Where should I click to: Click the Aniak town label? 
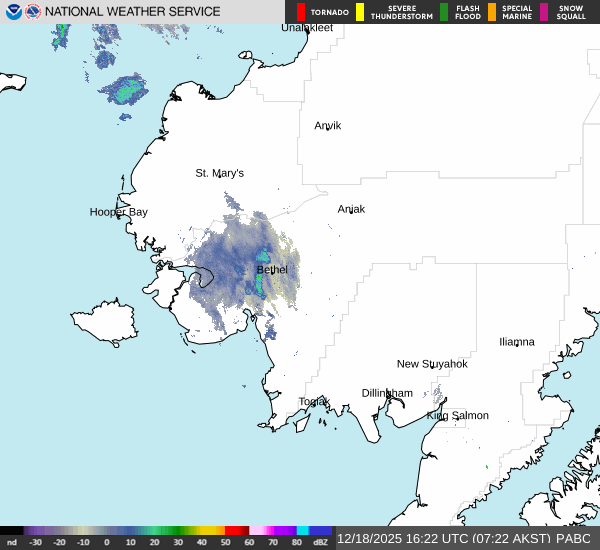point(351,209)
